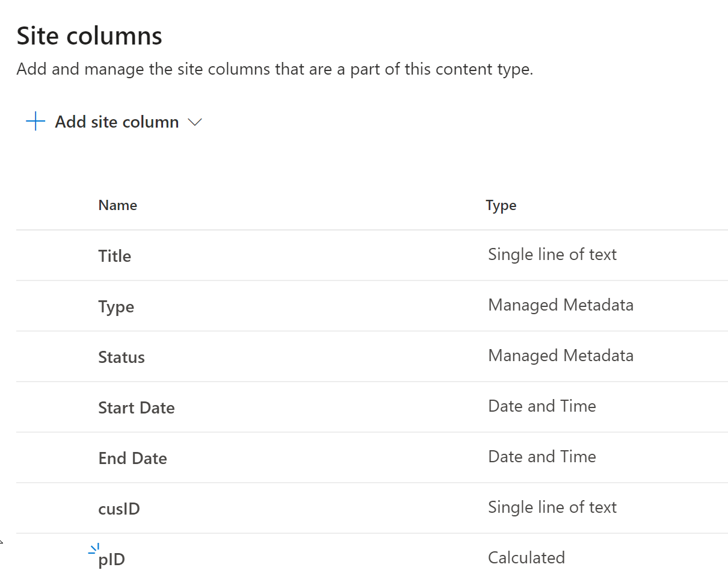Click the plus icon to add site column

click(35, 122)
